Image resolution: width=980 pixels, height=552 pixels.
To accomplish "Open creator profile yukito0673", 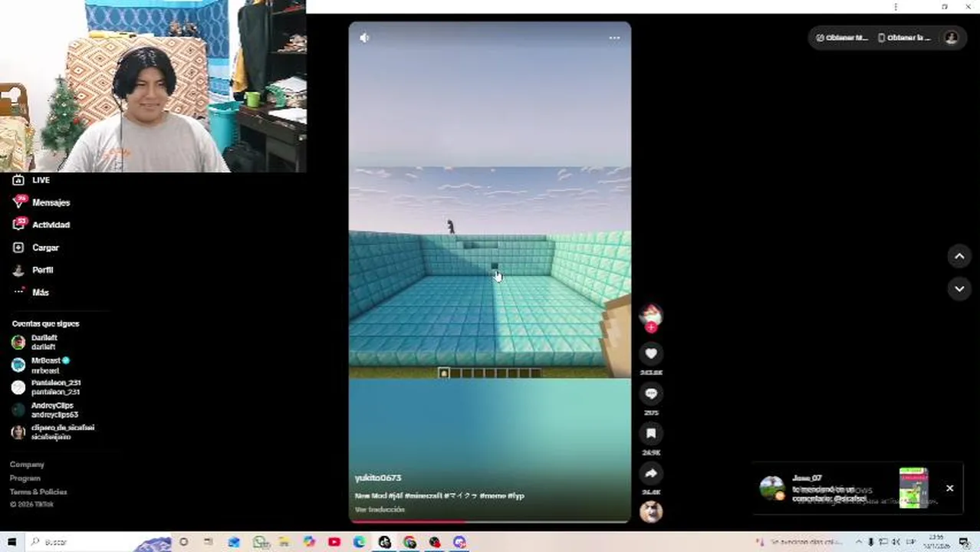I will (378, 478).
